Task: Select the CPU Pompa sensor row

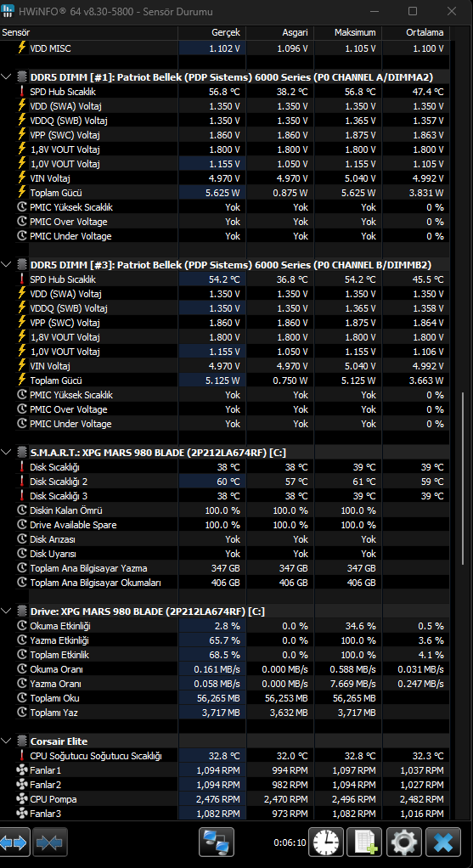Action: [x=224, y=799]
